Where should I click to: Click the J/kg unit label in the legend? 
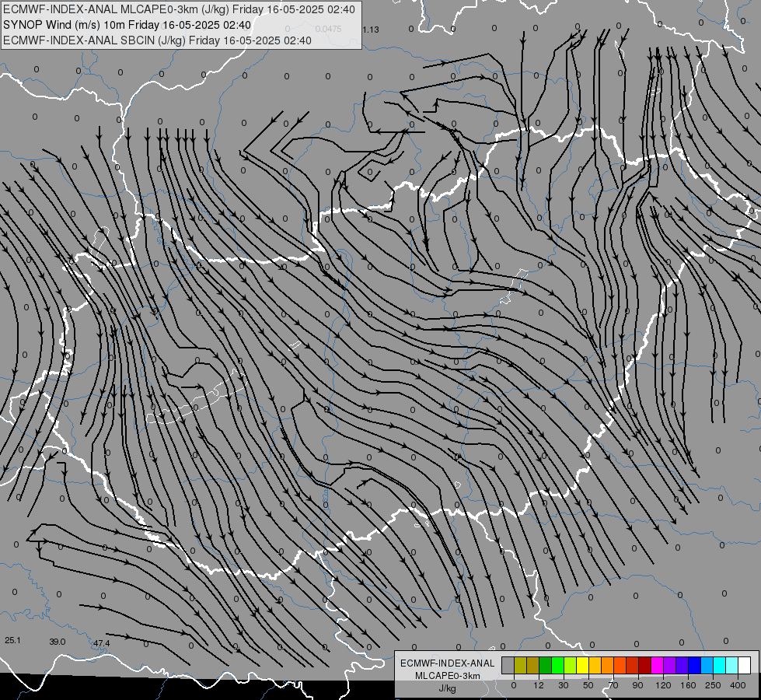coord(448,688)
